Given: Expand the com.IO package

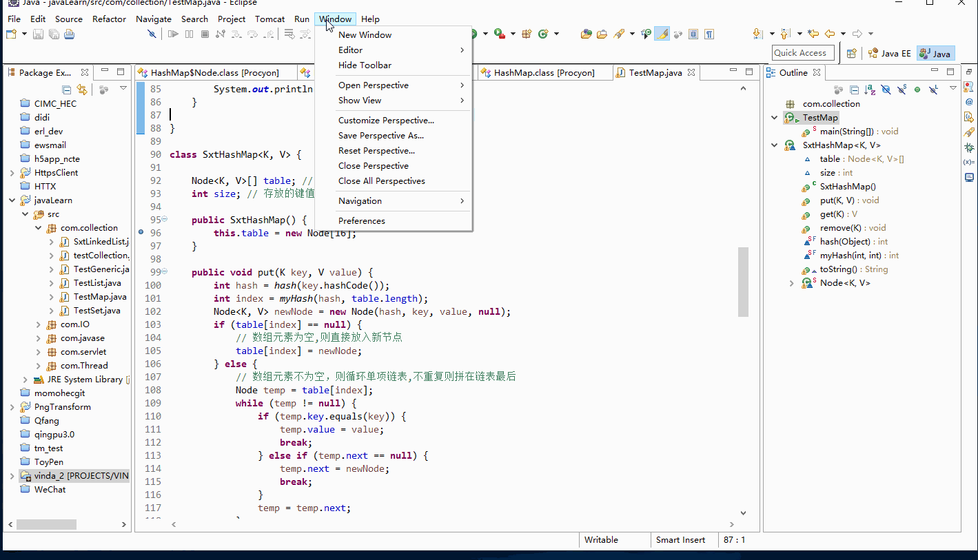Looking at the screenshot, I should point(39,324).
